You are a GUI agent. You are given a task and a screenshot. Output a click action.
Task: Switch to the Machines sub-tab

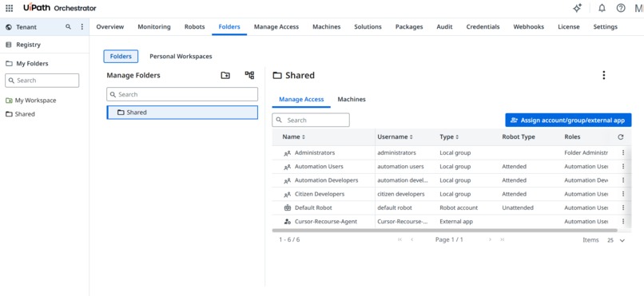pyautogui.click(x=352, y=99)
